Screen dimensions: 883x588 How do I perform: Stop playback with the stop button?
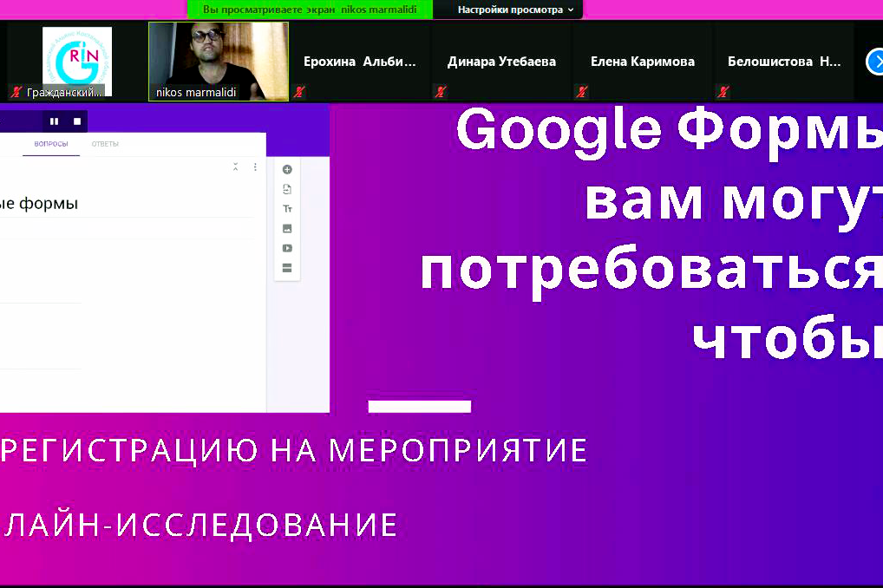point(76,121)
